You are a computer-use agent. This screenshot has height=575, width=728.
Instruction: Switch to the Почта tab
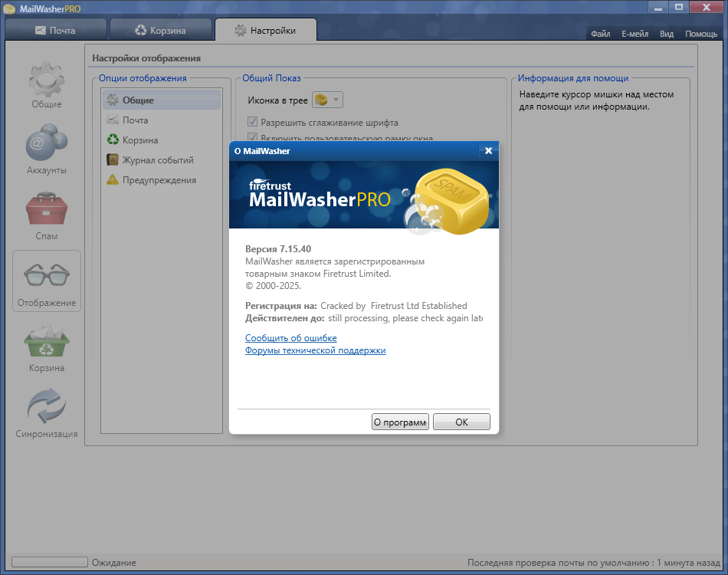[56, 30]
